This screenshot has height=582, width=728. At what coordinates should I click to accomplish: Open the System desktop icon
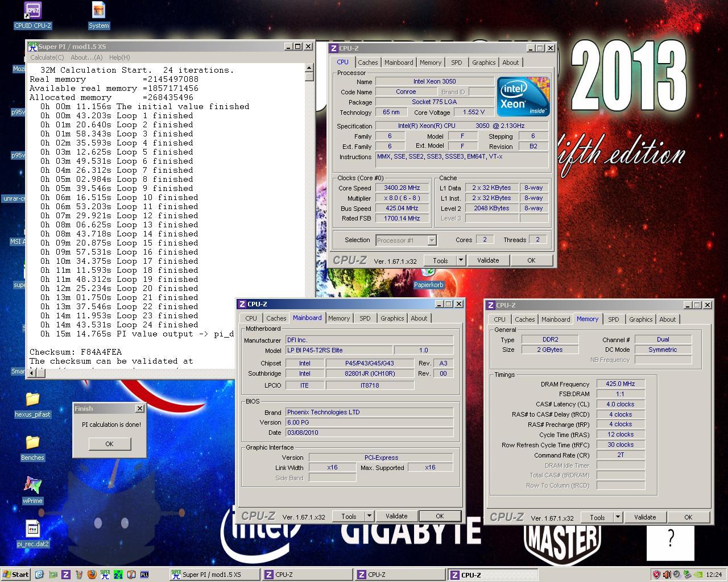coord(98,15)
